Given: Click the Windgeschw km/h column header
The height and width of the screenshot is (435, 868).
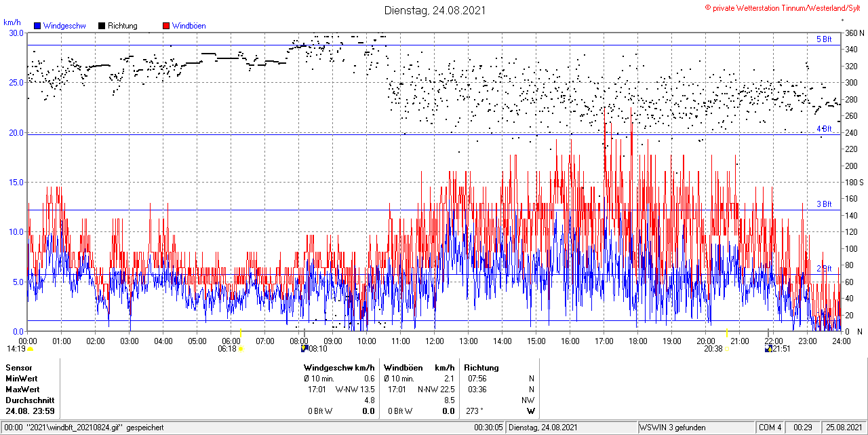Looking at the screenshot, I should pyautogui.click(x=339, y=368).
